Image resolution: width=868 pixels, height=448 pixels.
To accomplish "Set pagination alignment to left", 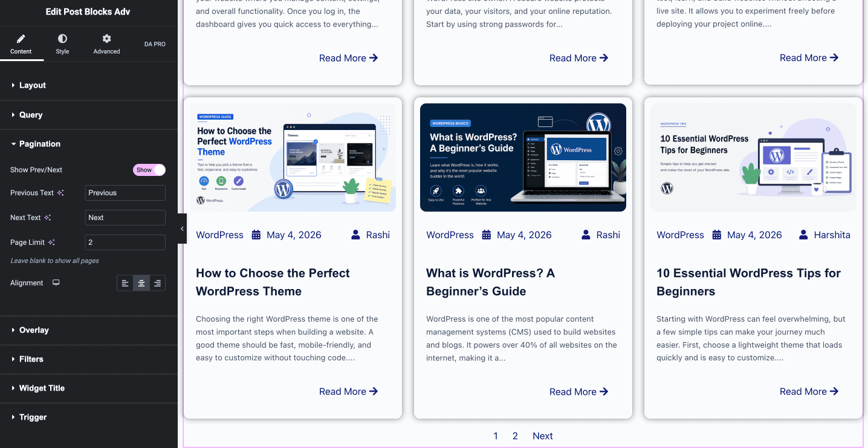I will [x=125, y=283].
